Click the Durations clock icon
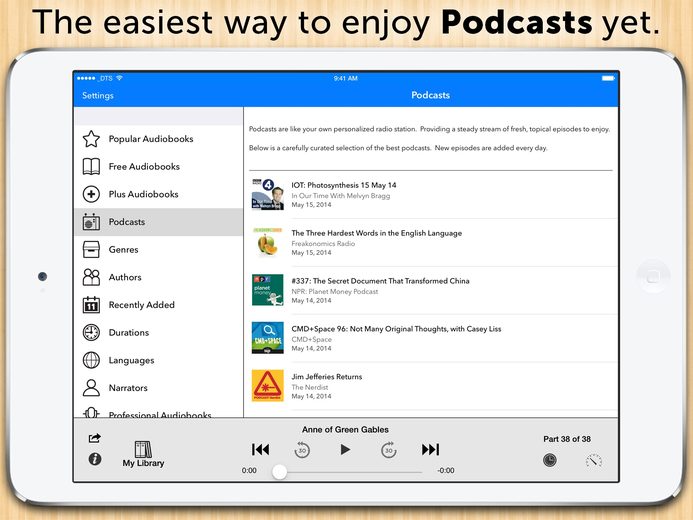 point(91,333)
